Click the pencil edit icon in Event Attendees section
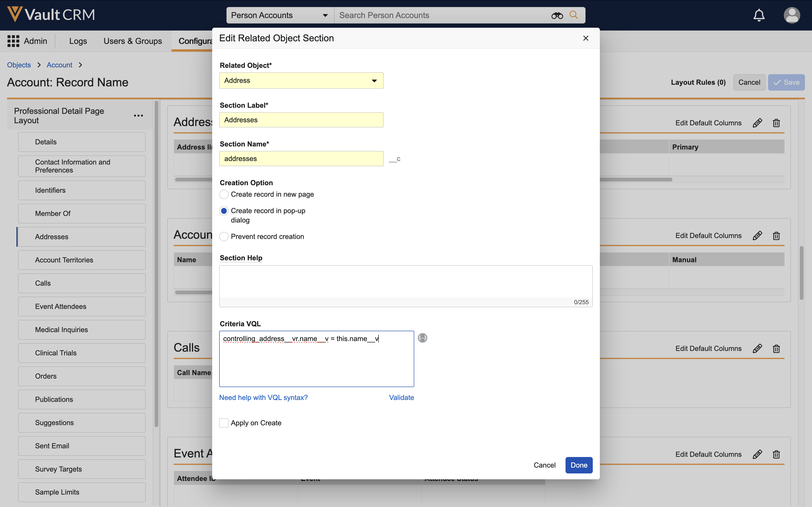Screen dimensions: 812x507 [x=757, y=454]
